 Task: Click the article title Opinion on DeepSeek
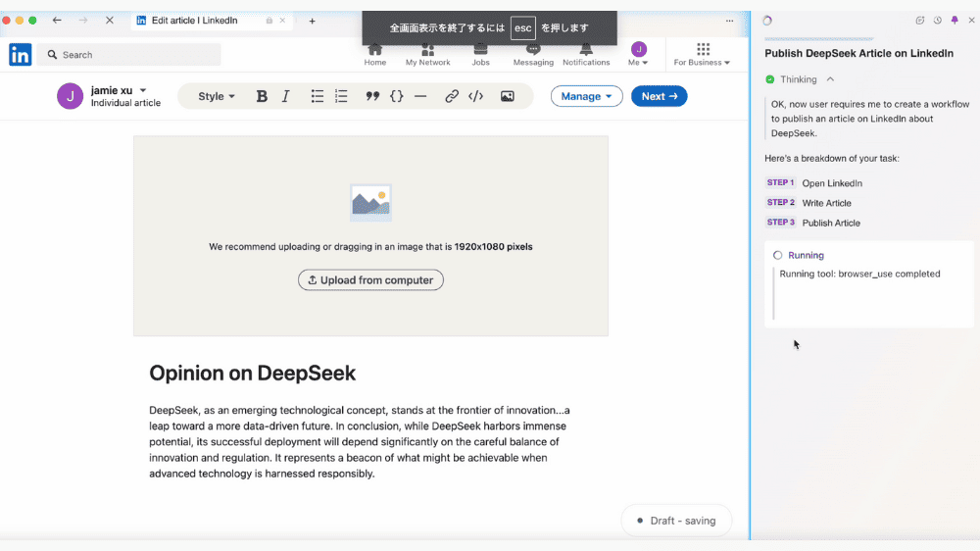click(x=253, y=374)
